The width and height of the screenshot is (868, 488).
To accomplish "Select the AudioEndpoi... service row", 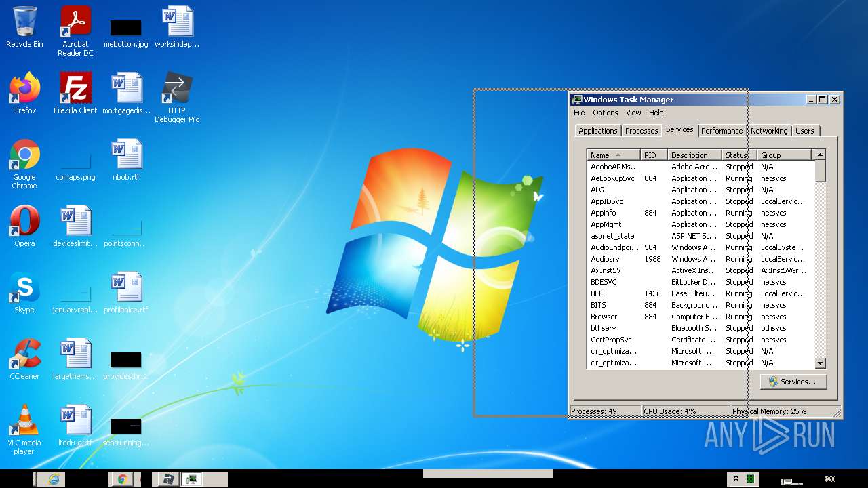I will (x=701, y=247).
